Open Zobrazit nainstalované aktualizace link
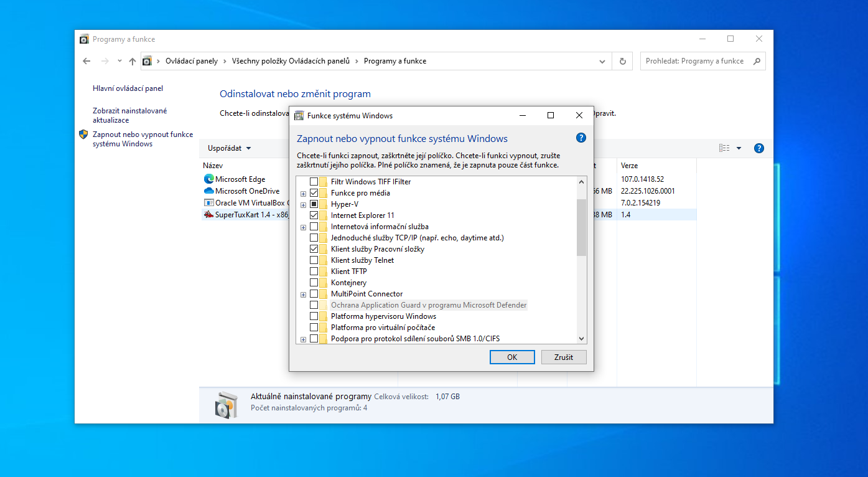The height and width of the screenshot is (477, 868). [130, 115]
